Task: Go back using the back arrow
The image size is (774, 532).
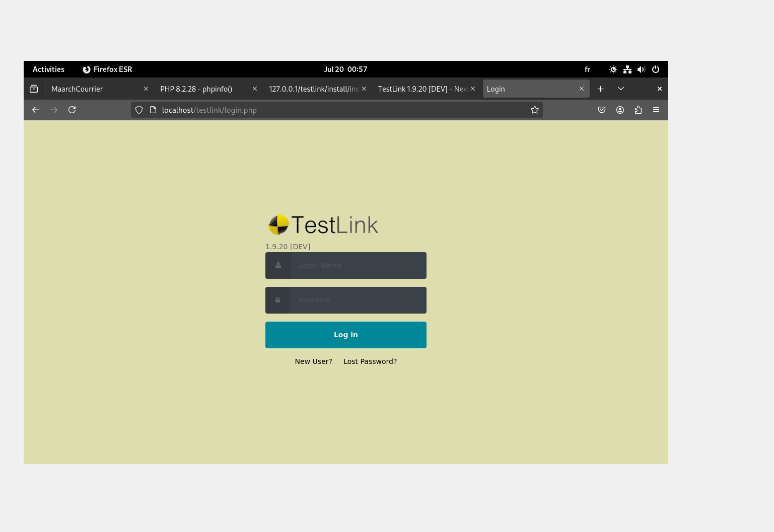Action: 36,110
